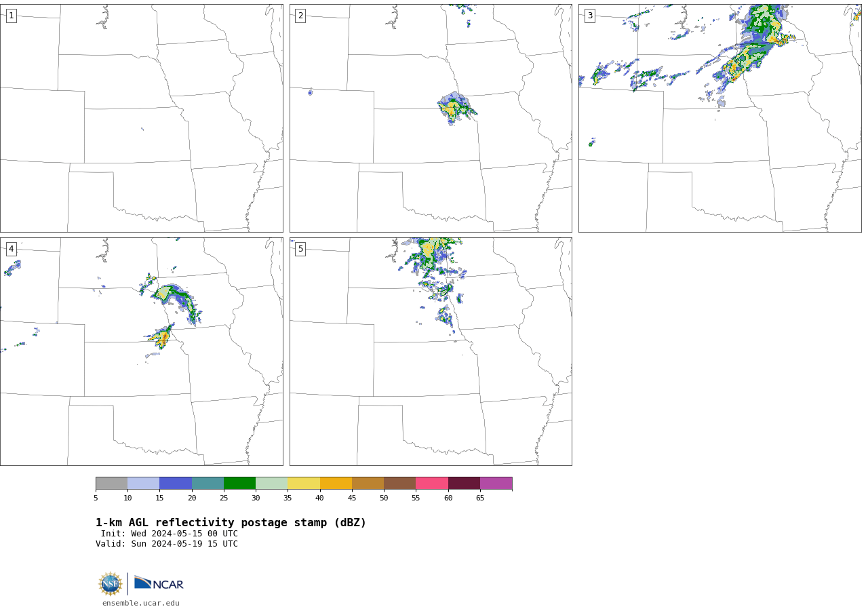The image size is (868, 611).
Task: Open ensemble member 4 map panel
Action: tap(141, 351)
